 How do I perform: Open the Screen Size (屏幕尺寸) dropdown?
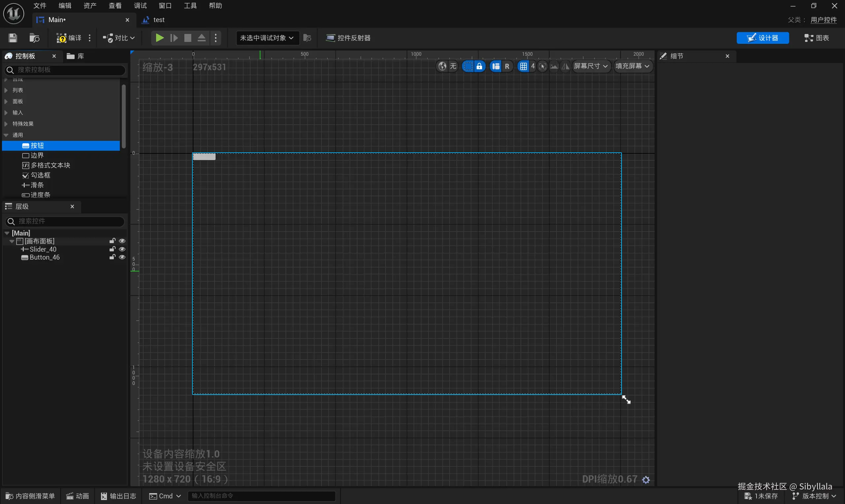click(591, 66)
